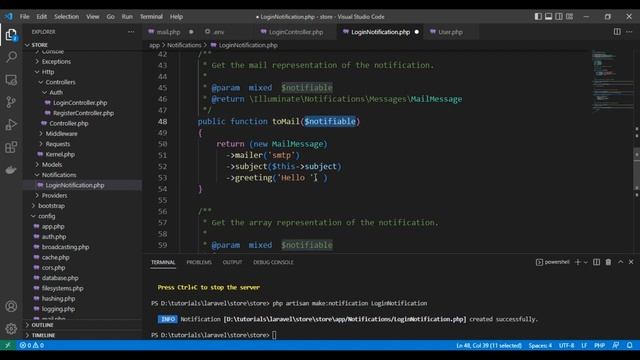Switch to User.php editor tab
This screenshot has width=640, height=360.
tap(450, 32)
